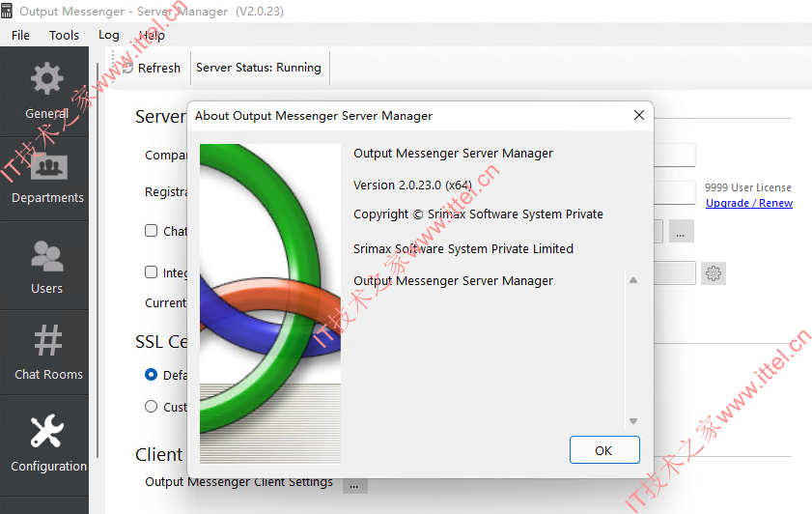The height and width of the screenshot is (514, 812).
Task: Open the File menu
Action: coord(20,35)
